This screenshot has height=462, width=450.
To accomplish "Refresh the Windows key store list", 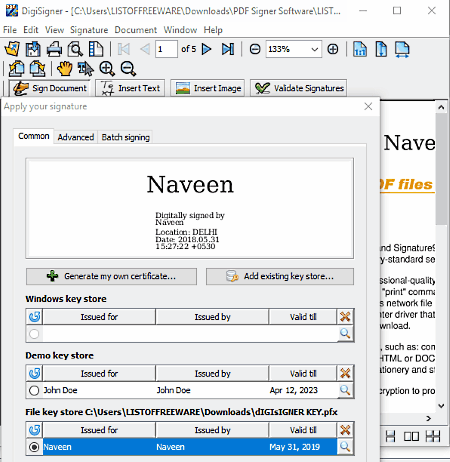I will tap(34, 316).
